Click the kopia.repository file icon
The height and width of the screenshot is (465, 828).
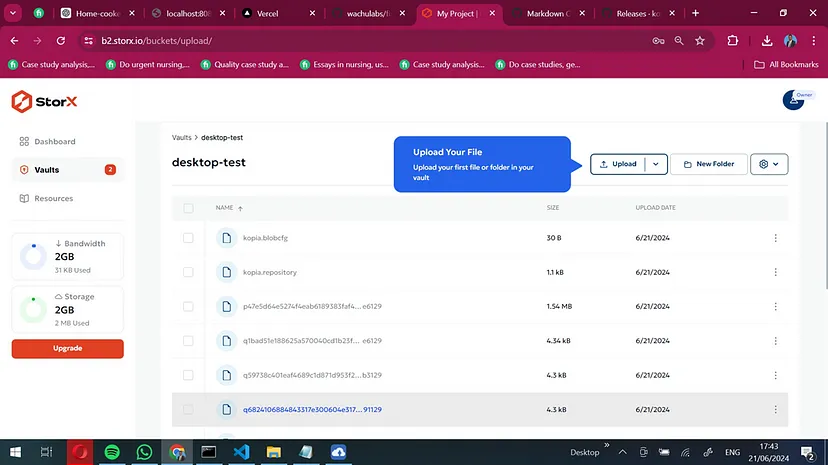(x=225, y=272)
